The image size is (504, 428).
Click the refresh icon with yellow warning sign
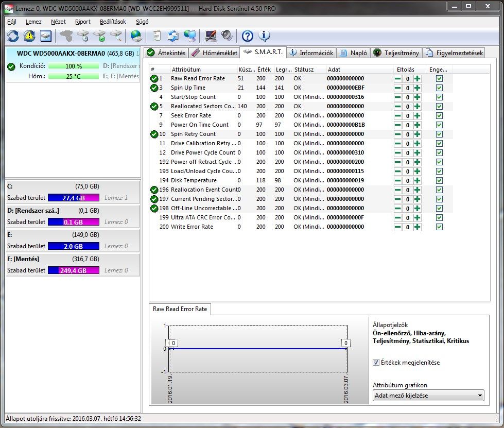(x=29, y=36)
